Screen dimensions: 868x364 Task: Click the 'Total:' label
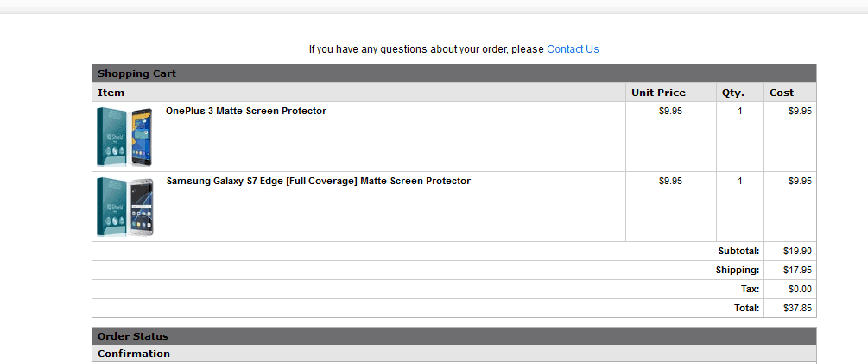[x=747, y=308]
